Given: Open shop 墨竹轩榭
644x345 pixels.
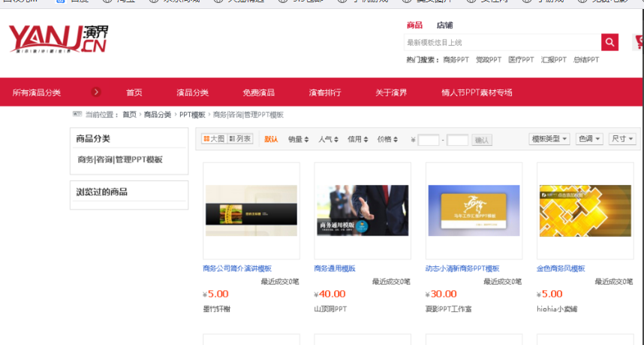Looking at the screenshot, I should [x=216, y=309].
